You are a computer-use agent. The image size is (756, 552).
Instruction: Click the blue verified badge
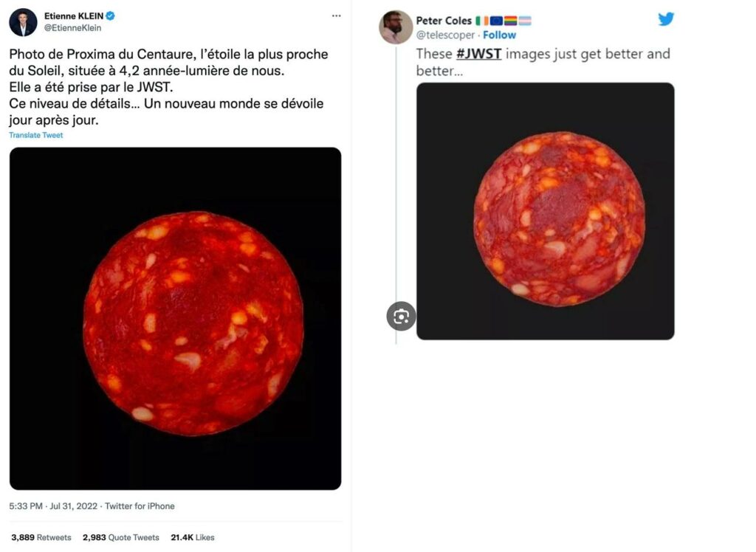[110, 16]
